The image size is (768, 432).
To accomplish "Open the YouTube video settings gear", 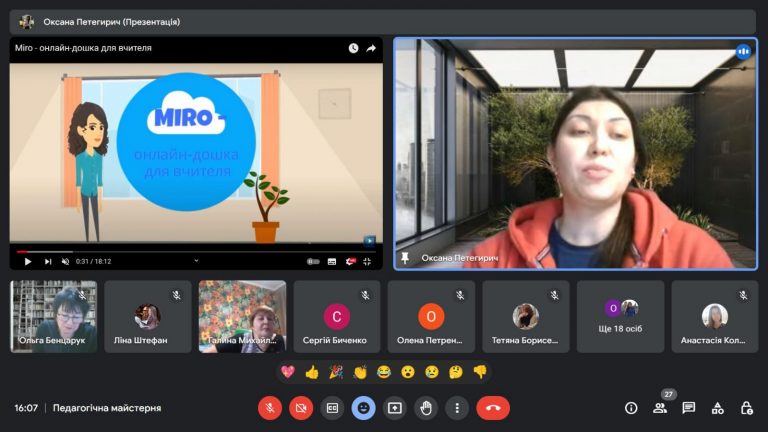I will pyautogui.click(x=351, y=261).
